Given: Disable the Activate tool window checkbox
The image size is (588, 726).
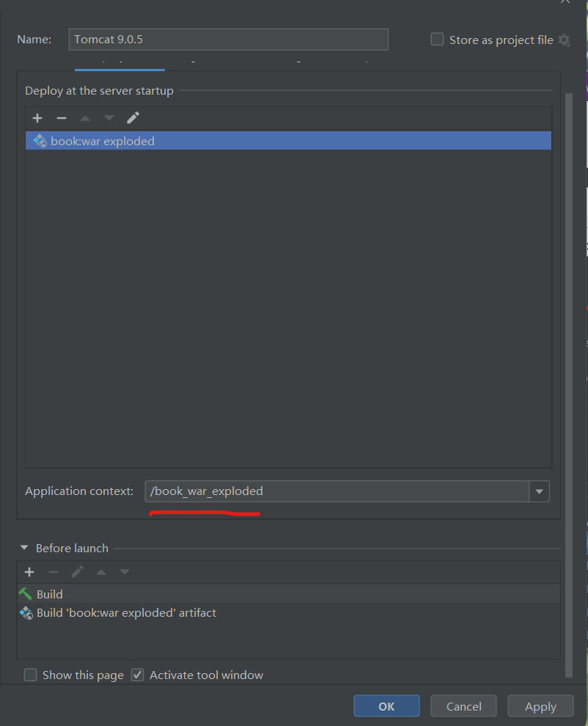Looking at the screenshot, I should (137, 675).
